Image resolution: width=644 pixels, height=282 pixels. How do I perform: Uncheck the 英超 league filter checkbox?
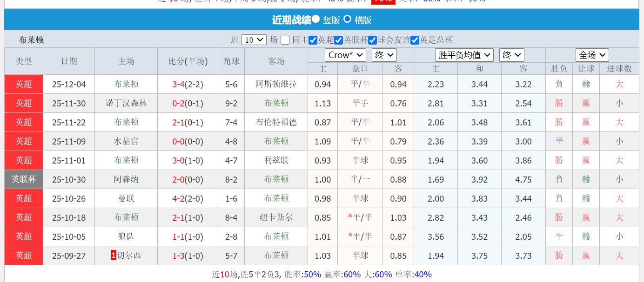coord(313,40)
